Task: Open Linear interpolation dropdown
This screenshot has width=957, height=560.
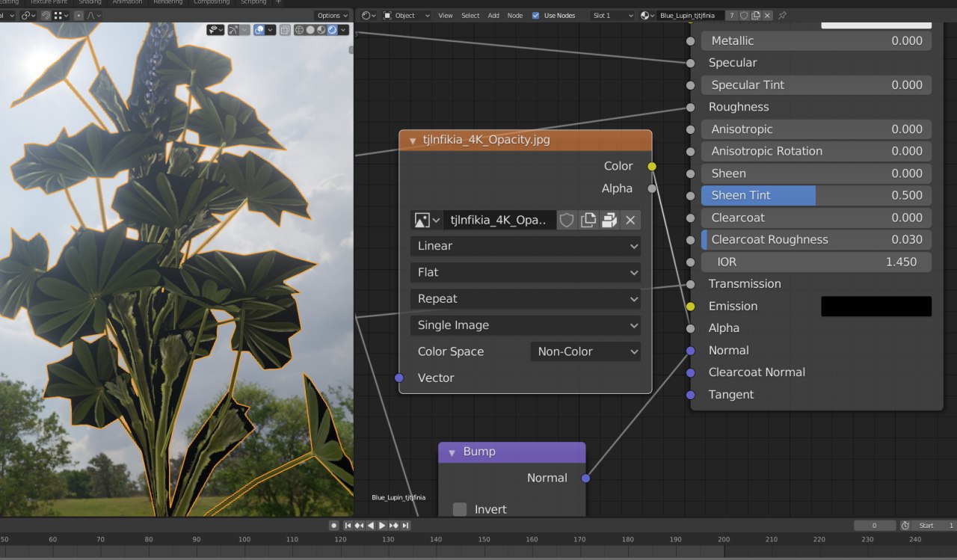Action: tap(526, 246)
